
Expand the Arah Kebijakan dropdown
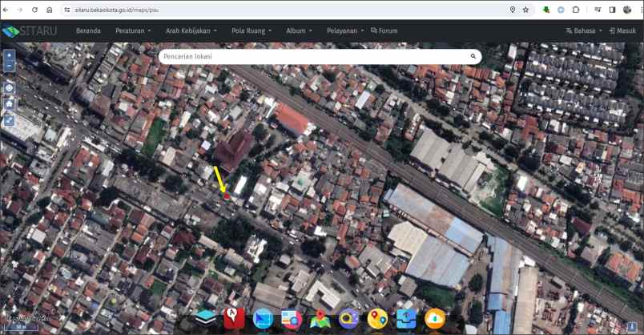pyautogui.click(x=191, y=30)
